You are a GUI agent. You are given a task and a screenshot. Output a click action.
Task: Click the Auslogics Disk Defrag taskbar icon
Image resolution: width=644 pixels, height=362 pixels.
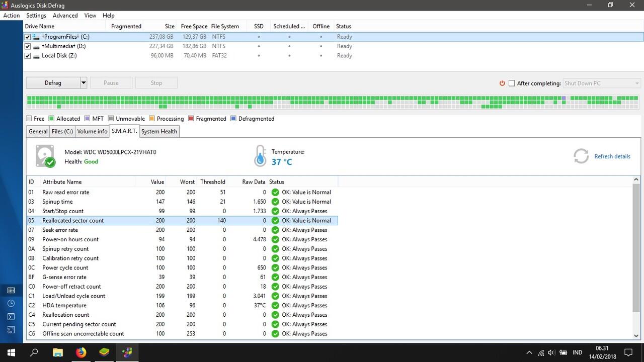127,352
